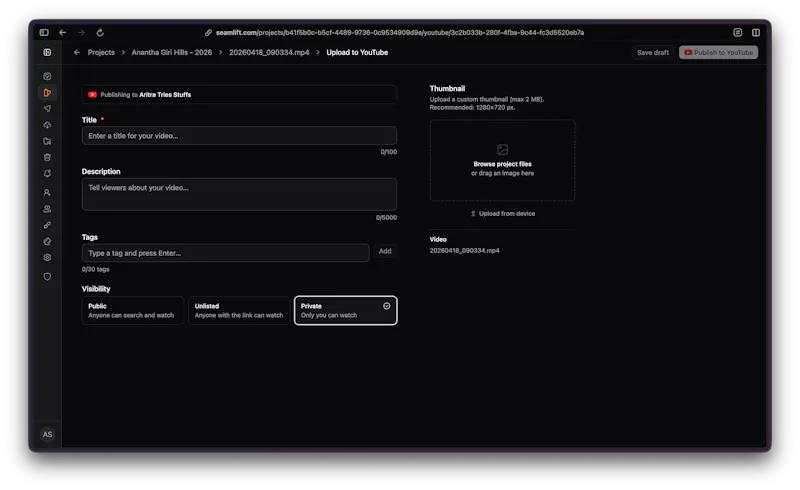Image resolution: width=800 pixels, height=490 pixels.
Task: Open the single user icon in sidebar
Action: point(47,192)
